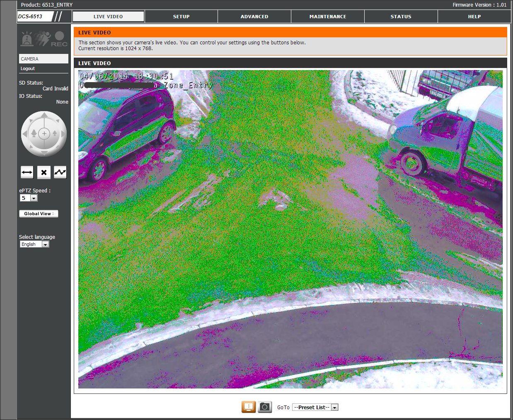Take a snapshot with the camera icon
Viewport: 513px width, 420px height.
(x=265, y=407)
